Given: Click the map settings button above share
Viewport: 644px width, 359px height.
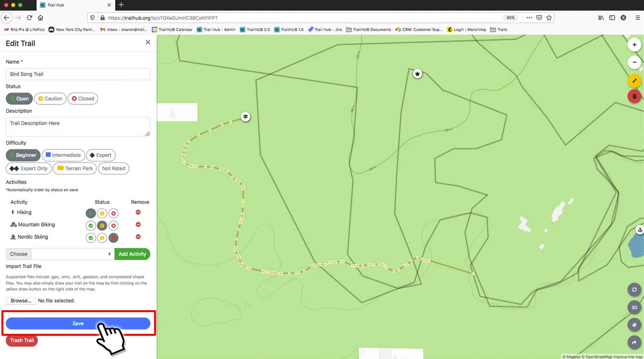Looking at the screenshot, I should [x=634, y=325].
